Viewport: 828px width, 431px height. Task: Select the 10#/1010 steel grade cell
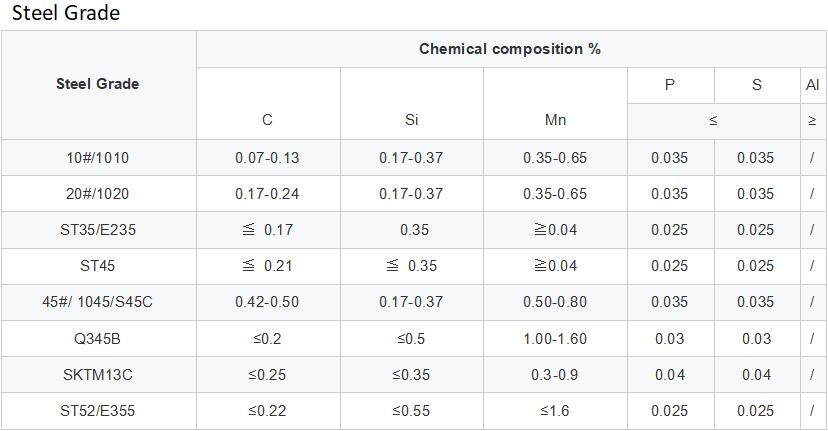coord(98,158)
